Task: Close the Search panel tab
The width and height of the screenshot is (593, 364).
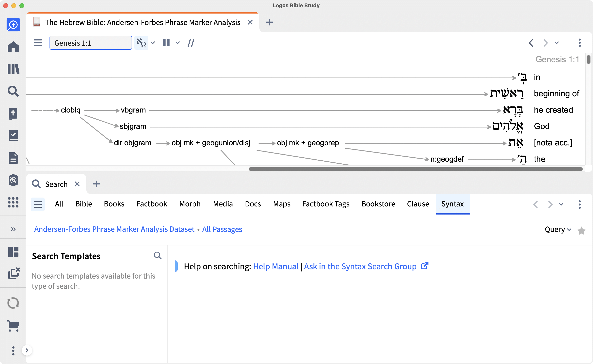Action: [77, 184]
